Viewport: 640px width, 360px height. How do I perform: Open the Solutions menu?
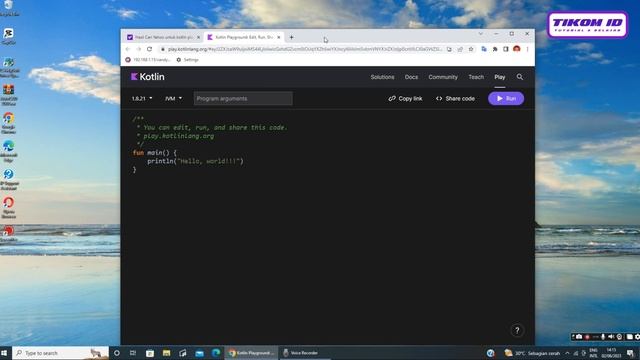[x=382, y=77]
